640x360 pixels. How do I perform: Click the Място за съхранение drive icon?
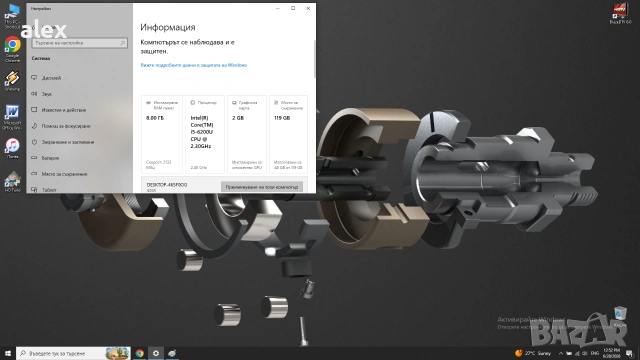(34, 174)
